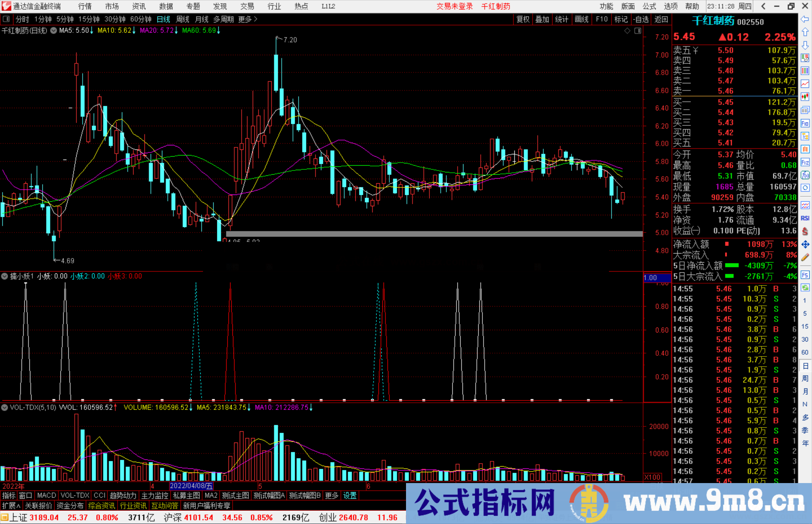Click the trend line icon in right sidebar

pos(805,83)
